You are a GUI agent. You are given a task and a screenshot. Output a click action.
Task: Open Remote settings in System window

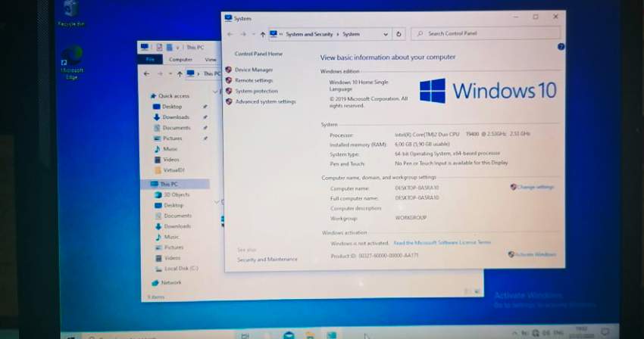click(253, 80)
